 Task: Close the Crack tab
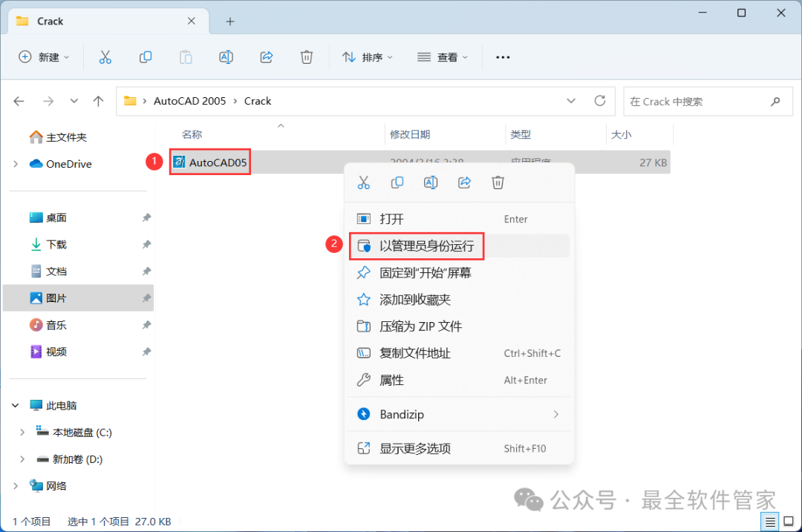pos(192,21)
